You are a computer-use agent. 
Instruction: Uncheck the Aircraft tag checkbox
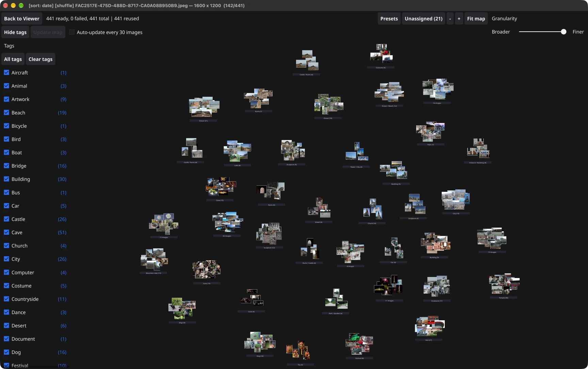coord(6,73)
